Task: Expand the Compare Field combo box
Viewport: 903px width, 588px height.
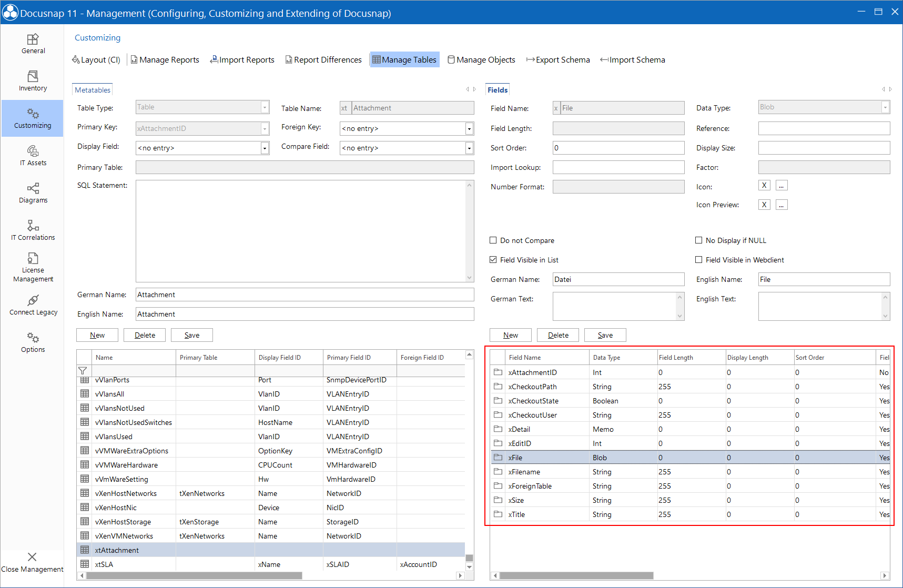Action: point(469,148)
